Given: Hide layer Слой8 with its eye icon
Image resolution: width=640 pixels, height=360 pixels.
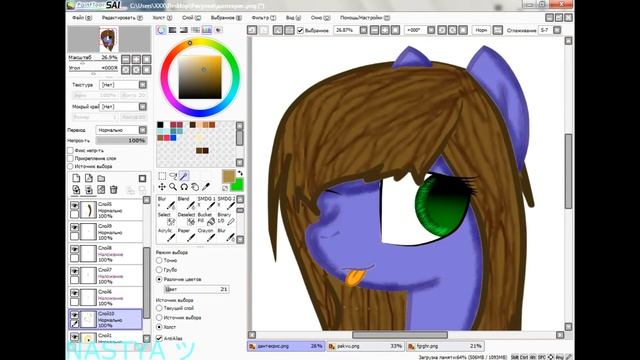Looking at the screenshot, I should pyautogui.click(x=74, y=249).
